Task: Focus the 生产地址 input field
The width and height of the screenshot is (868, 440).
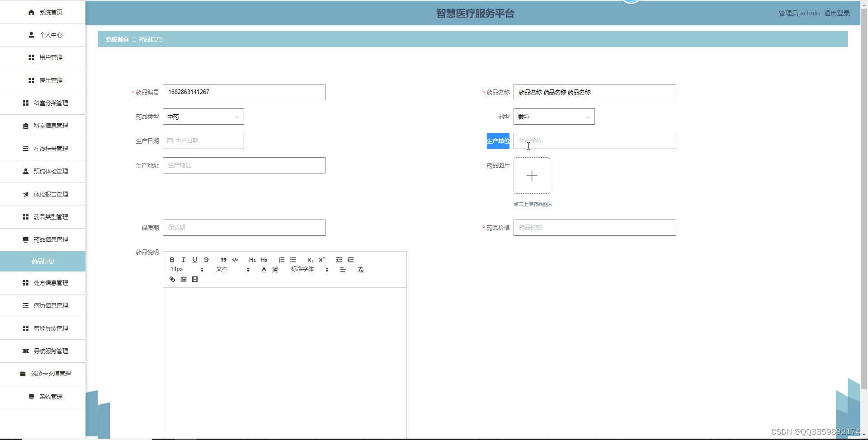Action: click(244, 165)
